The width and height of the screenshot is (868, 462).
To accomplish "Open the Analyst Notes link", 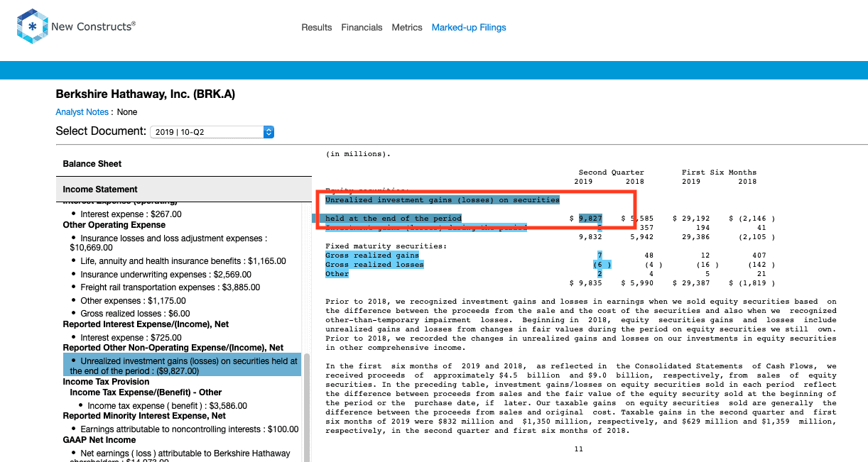I will pos(82,112).
